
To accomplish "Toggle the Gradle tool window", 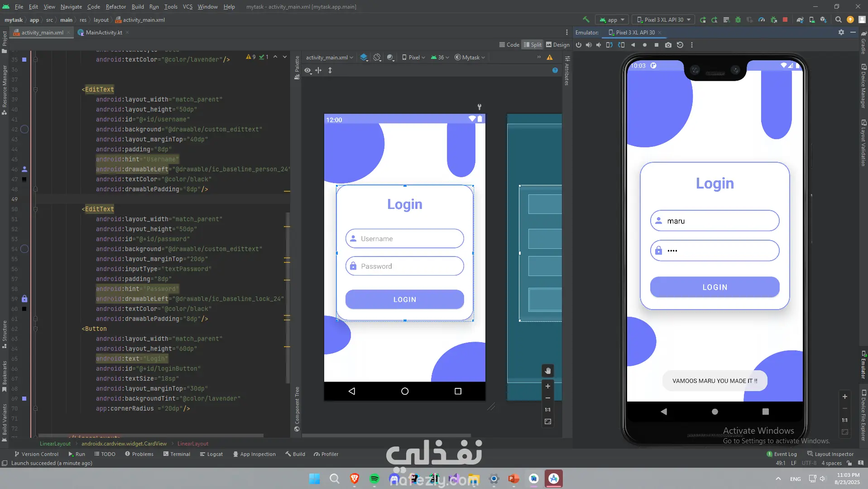I will pos(863,43).
